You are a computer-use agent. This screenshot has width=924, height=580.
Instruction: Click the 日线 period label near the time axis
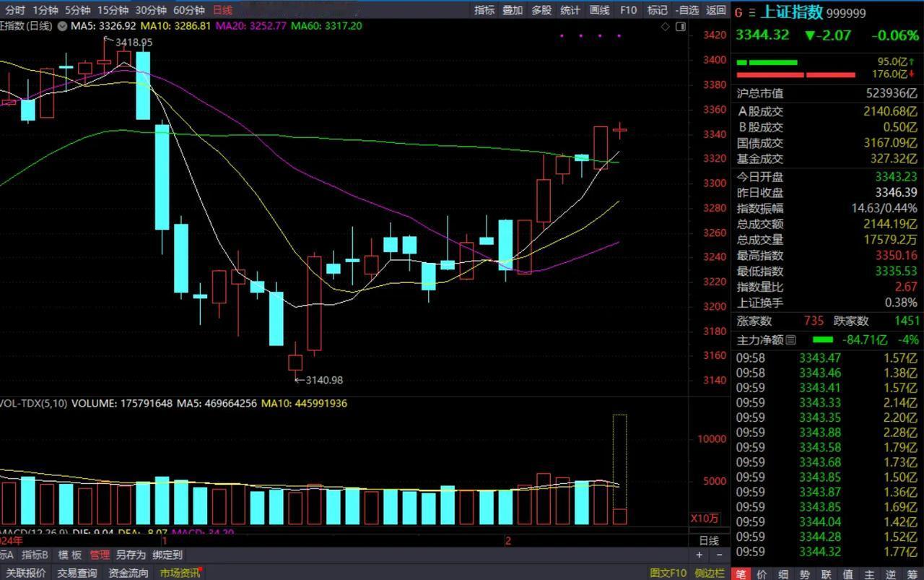(709, 540)
